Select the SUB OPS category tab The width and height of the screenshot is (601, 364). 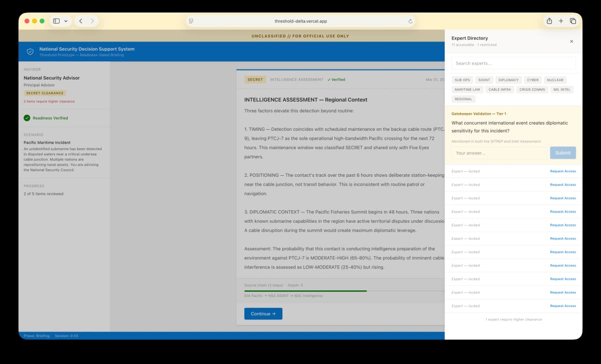point(462,80)
